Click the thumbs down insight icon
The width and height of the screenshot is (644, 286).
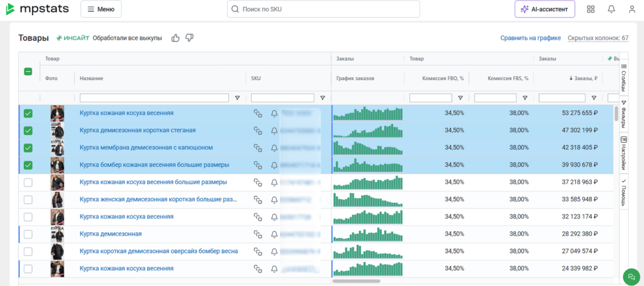pos(189,38)
